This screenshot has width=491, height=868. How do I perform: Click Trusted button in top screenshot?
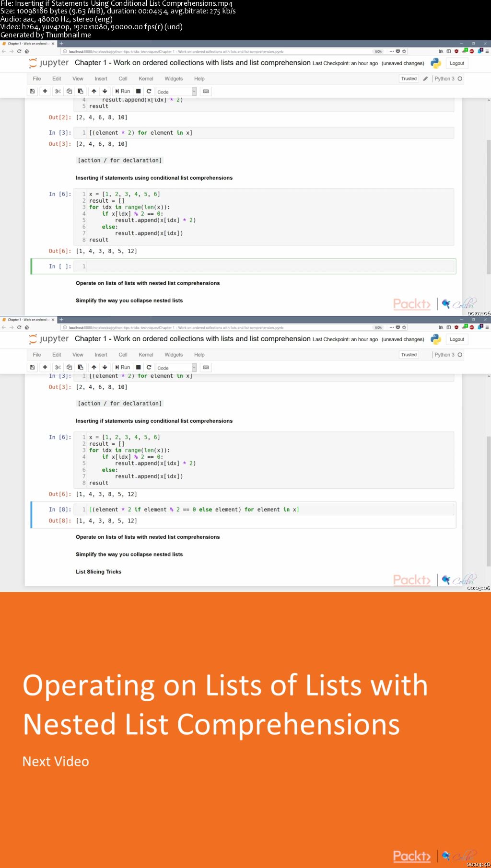409,79
